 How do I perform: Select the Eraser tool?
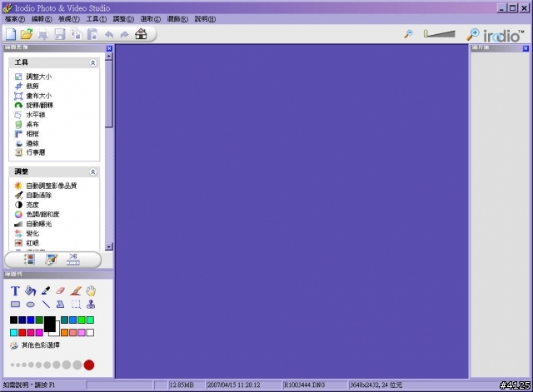pos(60,290)
